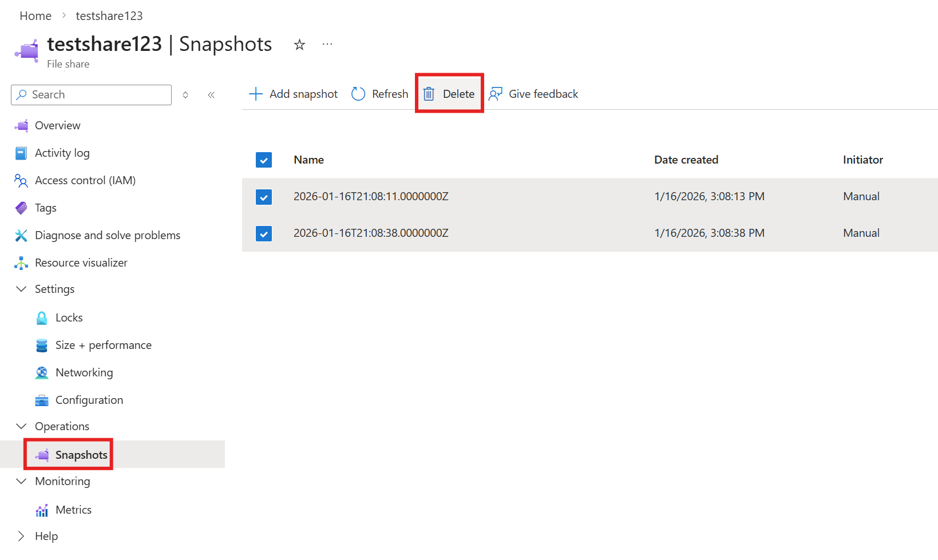Click Add snapshot
The height and width of the screenshot is (560, 938).
pyautogui.click(x=293, y=93)
